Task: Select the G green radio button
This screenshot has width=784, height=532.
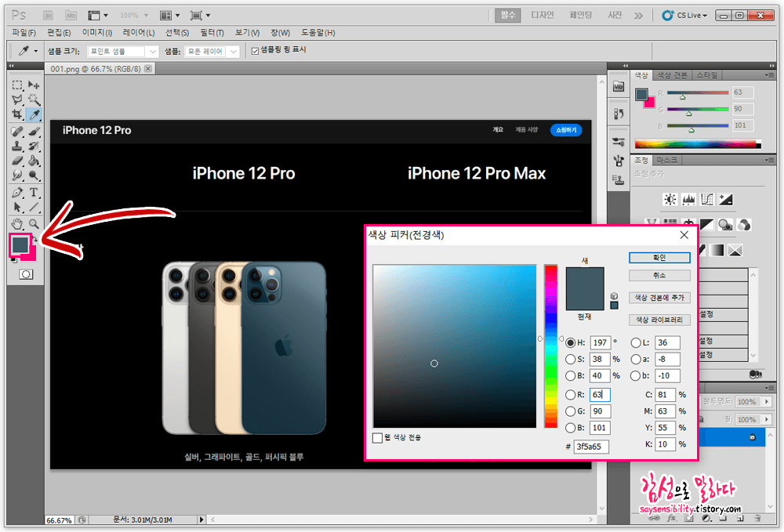Action: click(571, 411)
